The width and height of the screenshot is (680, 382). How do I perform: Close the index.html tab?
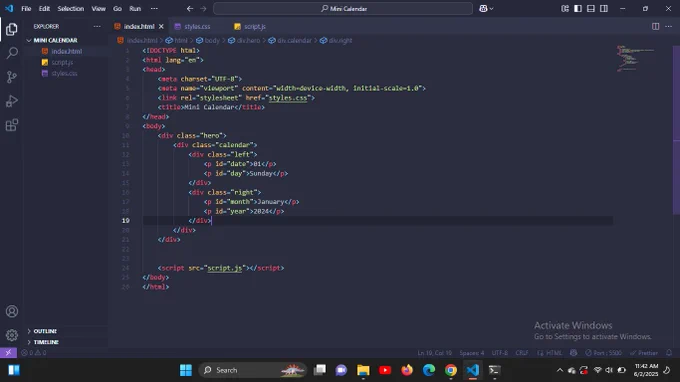coord(161,26)
